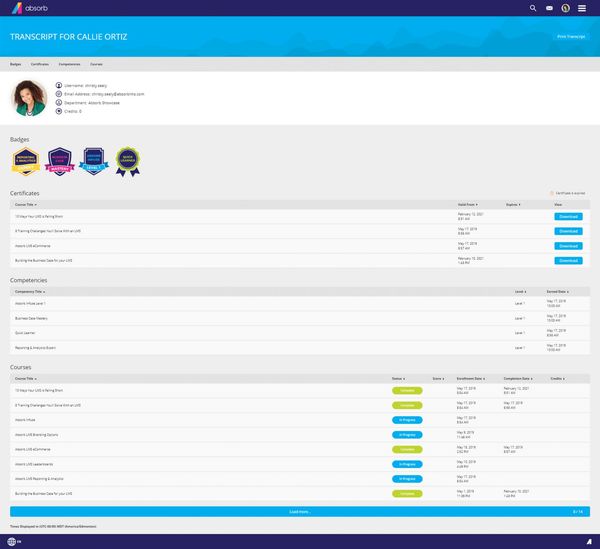Sort competencies by Competency Title

(x=30, y=292)
